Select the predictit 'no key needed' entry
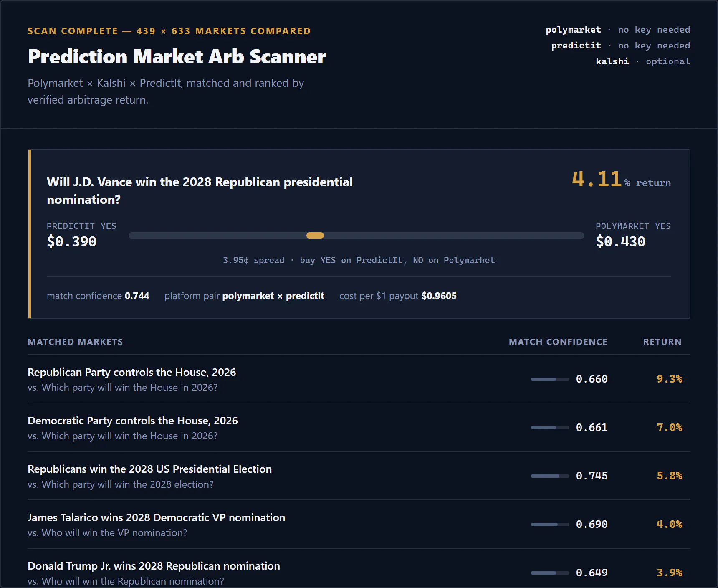 coord(621,46)
